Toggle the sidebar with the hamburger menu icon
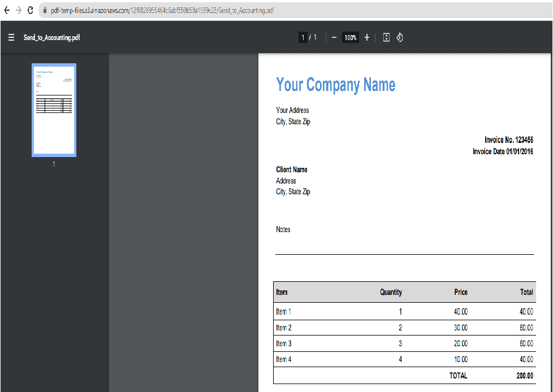The width and height of the screenshot is (553, 392). click(11, 38)
